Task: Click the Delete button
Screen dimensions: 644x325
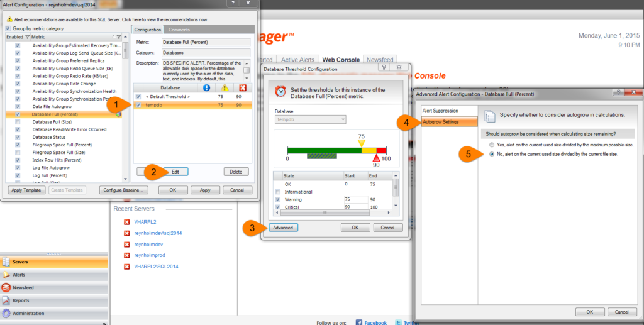Action: [x=236, y=172]
